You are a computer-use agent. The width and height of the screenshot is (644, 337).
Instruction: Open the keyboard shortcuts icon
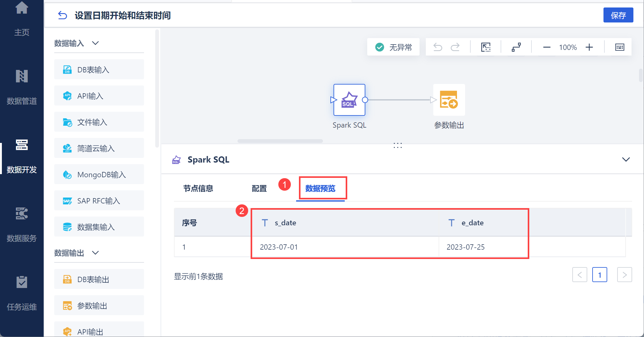(619, 47)
